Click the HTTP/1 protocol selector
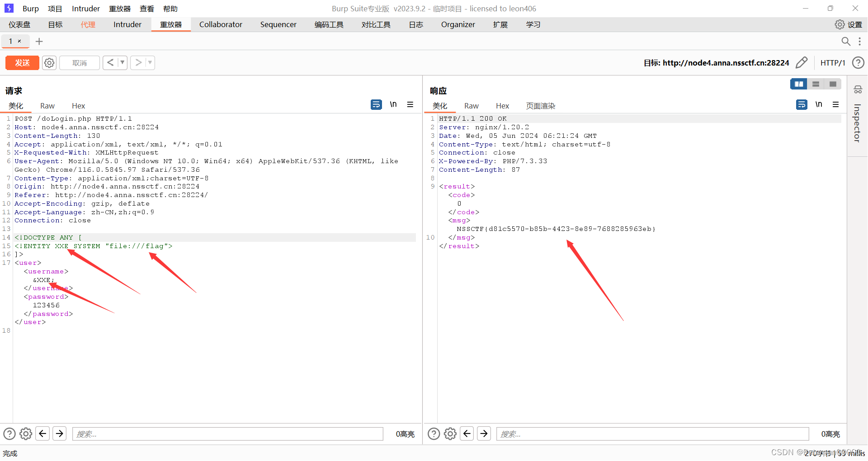The height and width of the screenshot is (461, 868). (833, 63)
